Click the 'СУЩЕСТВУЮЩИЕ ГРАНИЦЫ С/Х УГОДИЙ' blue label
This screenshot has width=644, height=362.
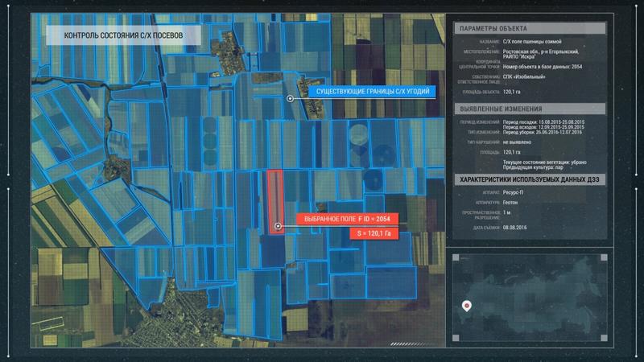coord(370,92)
